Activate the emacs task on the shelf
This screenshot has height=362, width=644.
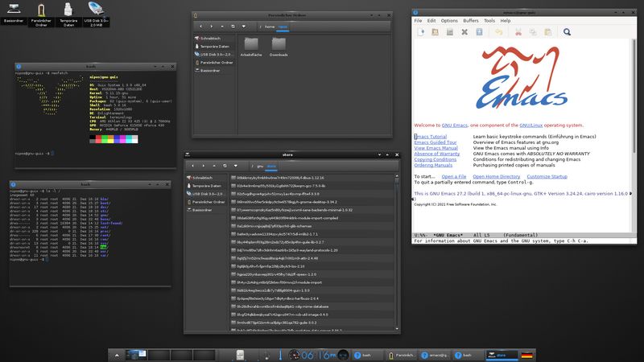(435, 355)
